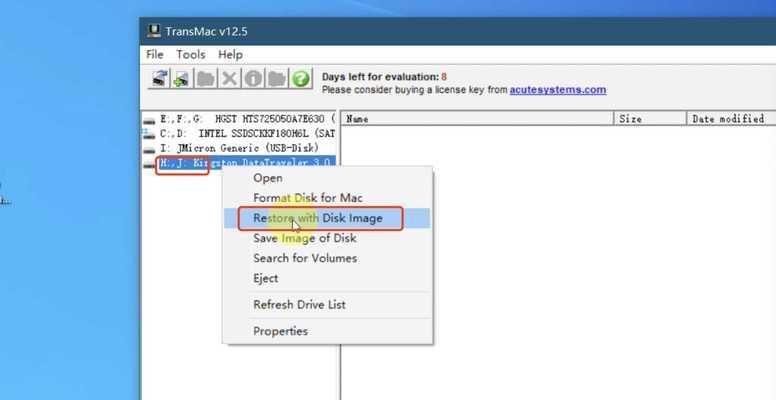
Task: Click the 'Days left for evaluation' text
Action: (380, 77)
